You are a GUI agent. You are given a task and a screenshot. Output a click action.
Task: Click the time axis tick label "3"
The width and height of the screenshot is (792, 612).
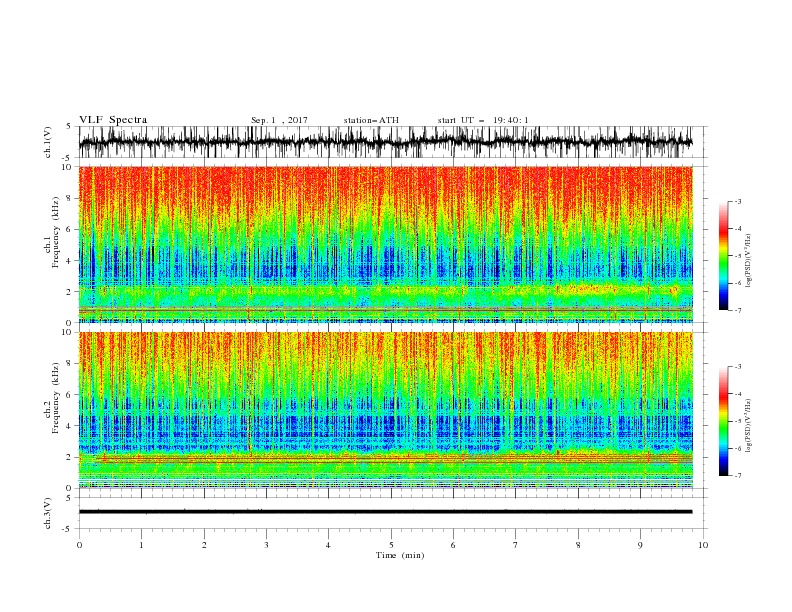(266, 545)
